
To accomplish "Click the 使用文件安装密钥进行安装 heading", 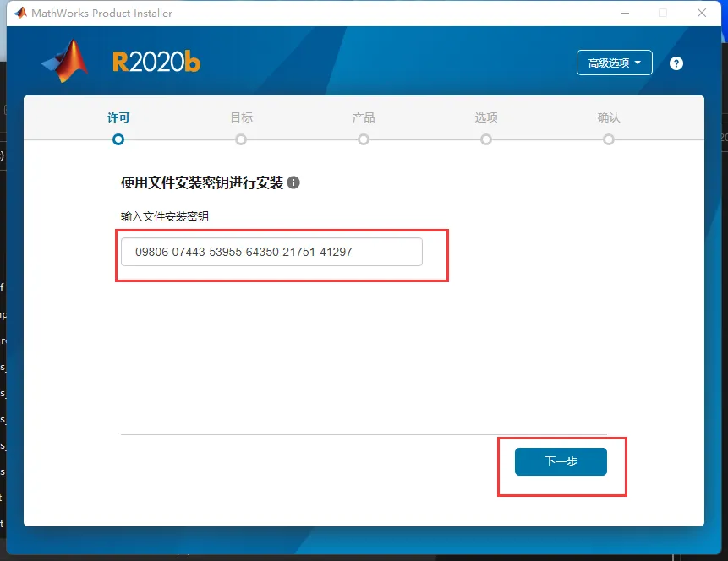I will click(202, 182).
